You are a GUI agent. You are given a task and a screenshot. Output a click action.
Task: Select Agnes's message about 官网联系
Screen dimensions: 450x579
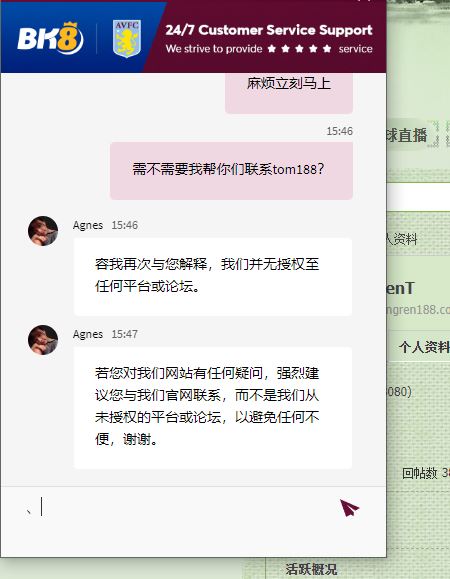point(213,408)
